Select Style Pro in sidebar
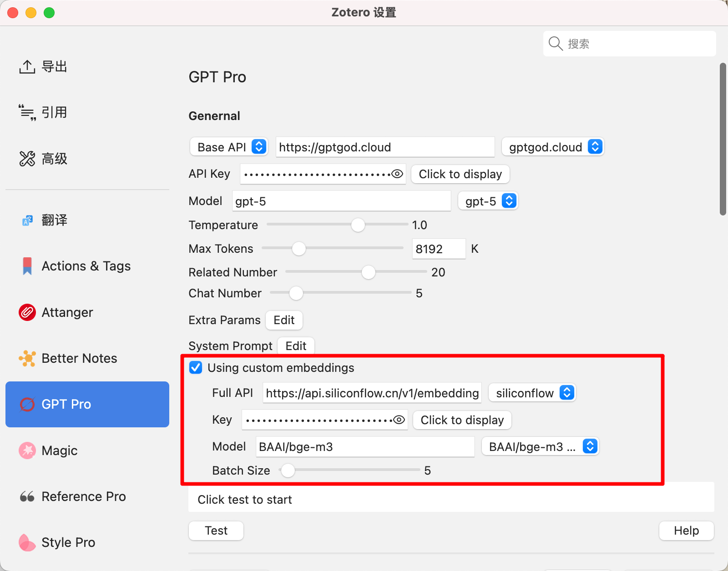The image size is (728, 571). point(87,542)
